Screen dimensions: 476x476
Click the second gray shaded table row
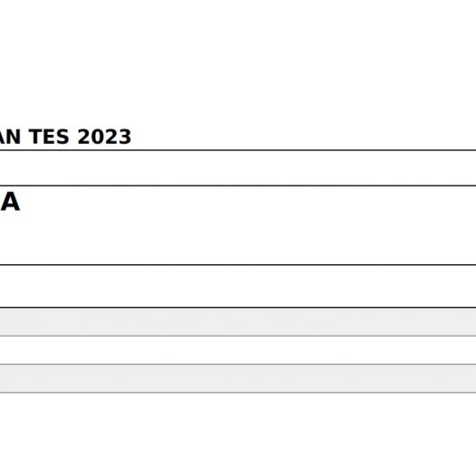coord(238,378)
